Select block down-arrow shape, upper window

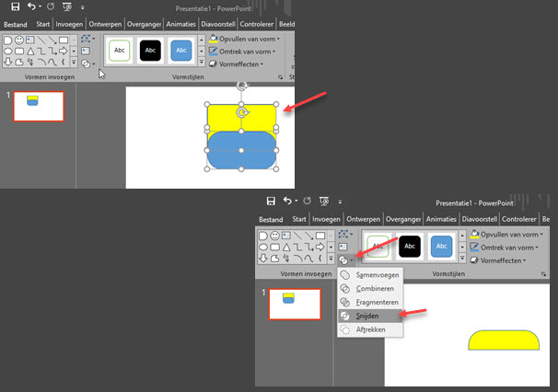click(x=8, y=62)
